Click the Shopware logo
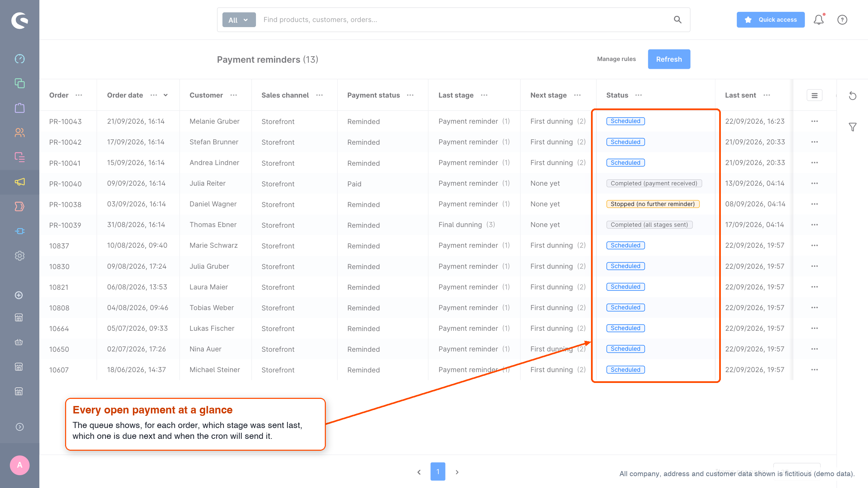Viewport: 868px width, 488px height. click(20, 20)
